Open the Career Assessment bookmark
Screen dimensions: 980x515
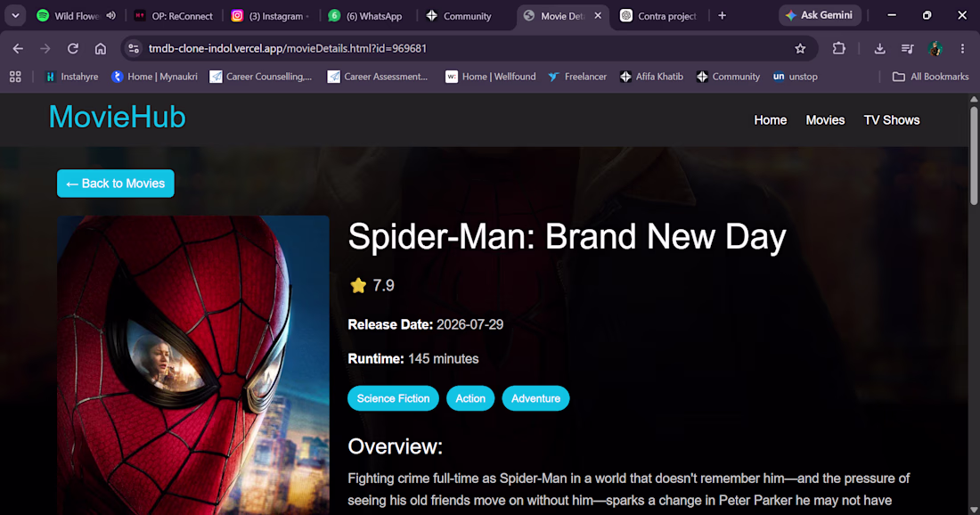pyautogui.click(x=378, y=77)
